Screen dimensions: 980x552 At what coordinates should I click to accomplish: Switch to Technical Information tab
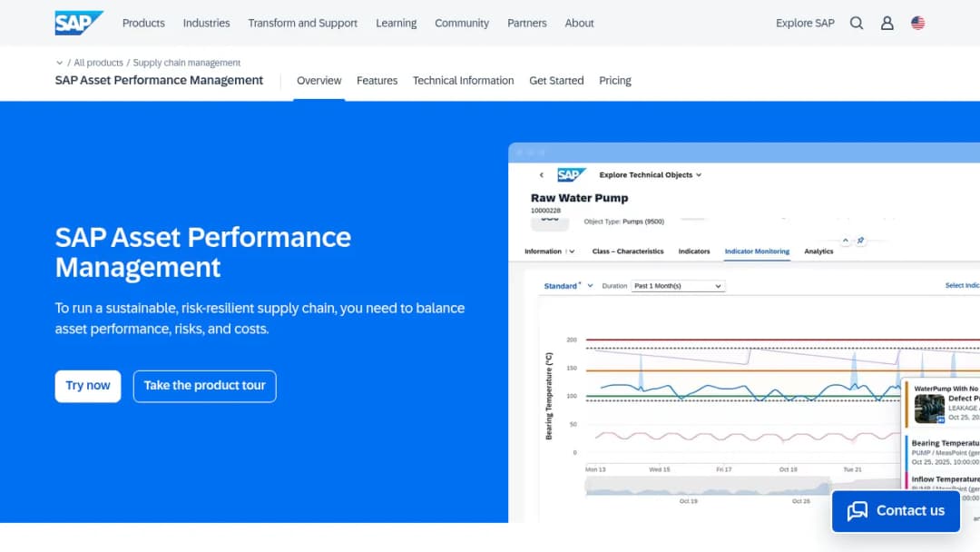click(x=463, y=81)
